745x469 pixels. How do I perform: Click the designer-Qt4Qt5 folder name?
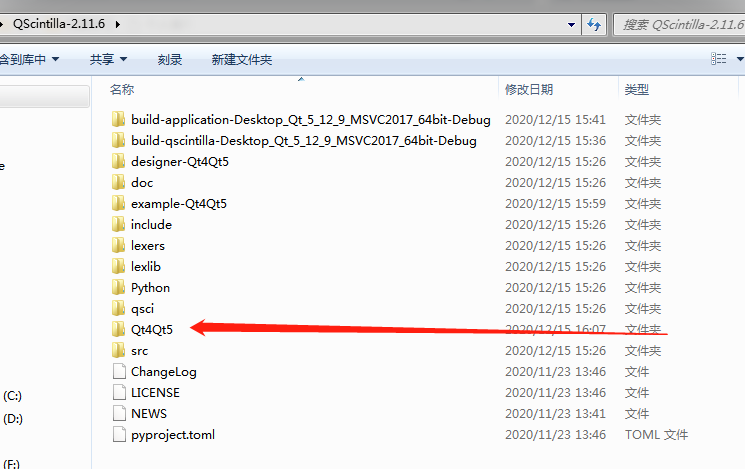pos(180,162)
